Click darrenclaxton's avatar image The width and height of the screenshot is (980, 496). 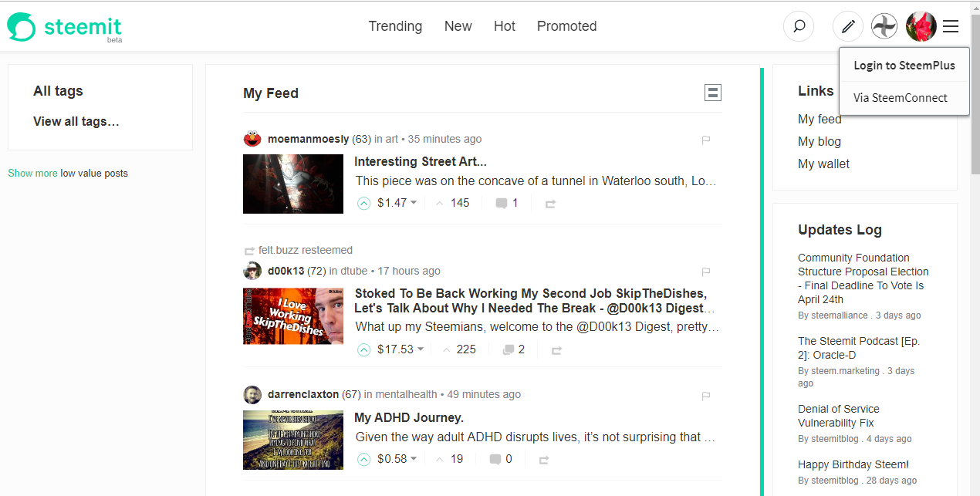coord(252,394)
